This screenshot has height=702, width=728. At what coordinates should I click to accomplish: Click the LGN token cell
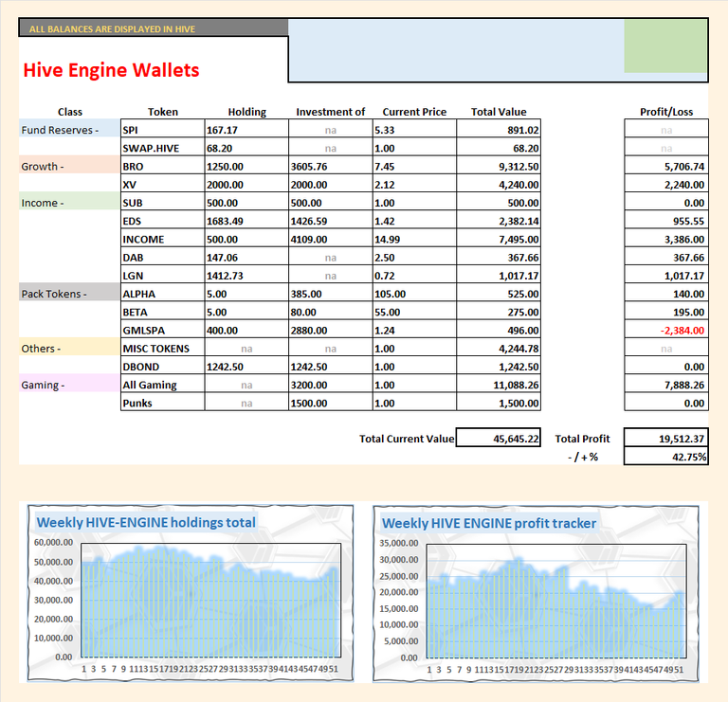click(x=162, y=276)
